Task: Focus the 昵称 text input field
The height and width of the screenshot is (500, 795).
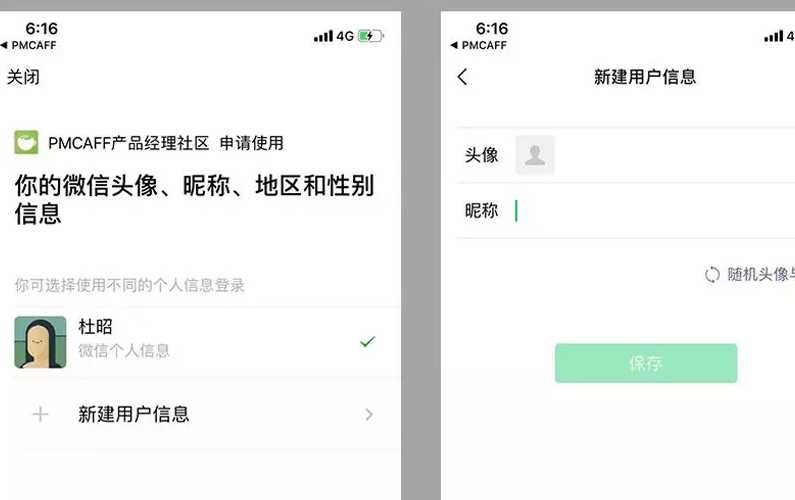Action: click(x=654, y=210)
